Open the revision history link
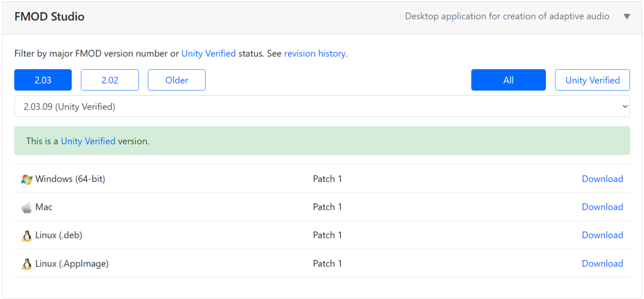This screenshot has height=299, width=644. click(315, 54)
